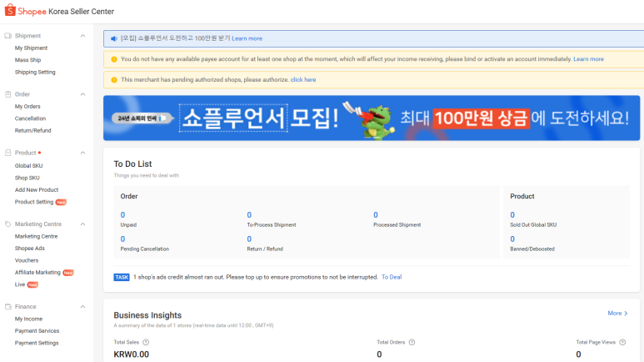The height and width of the screenshot is (362, 644).
Task: Select Add New Product
Action: [37, 190]
